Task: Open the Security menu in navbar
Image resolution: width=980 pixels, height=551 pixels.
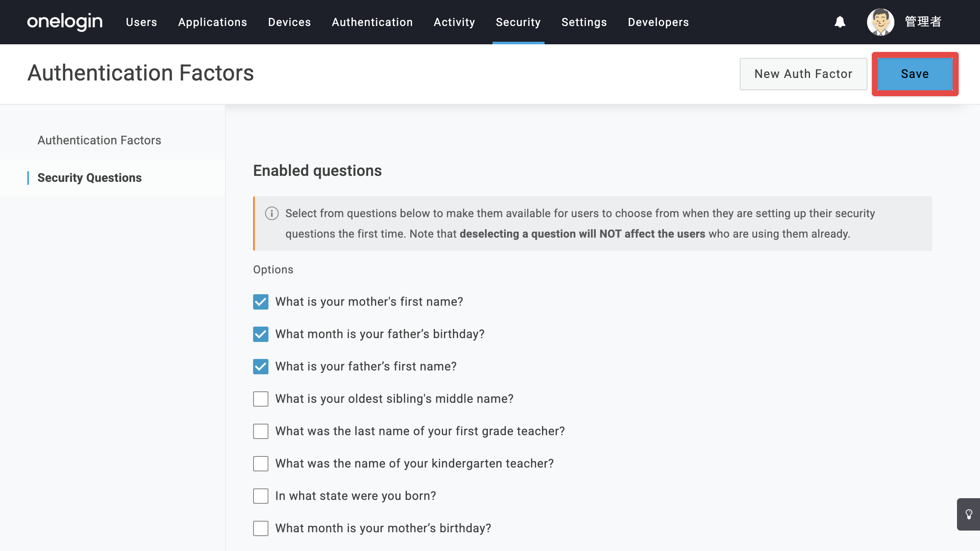Action: (x=518, y=22)
